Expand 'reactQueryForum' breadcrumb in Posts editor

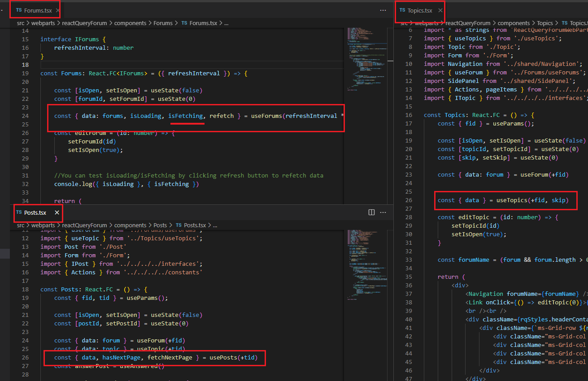[85, 225]
